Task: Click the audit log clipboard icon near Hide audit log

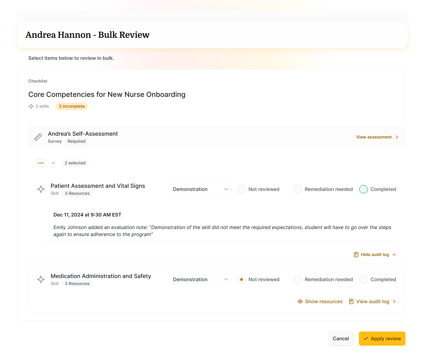Action: point(356,255)
